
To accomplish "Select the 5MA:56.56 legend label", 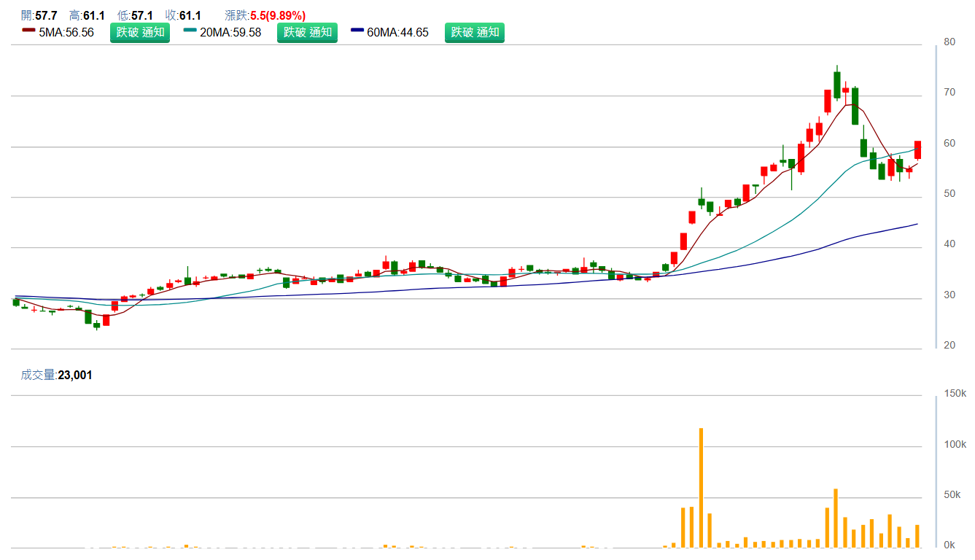I will click(x=66, y=32).
